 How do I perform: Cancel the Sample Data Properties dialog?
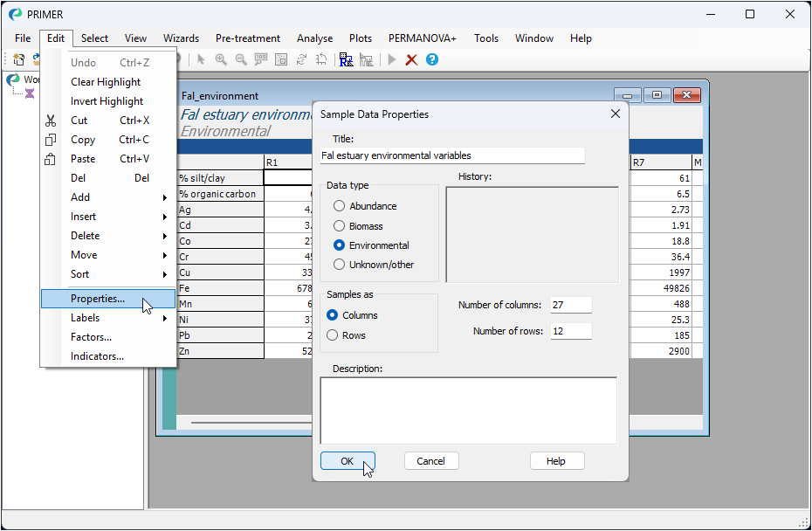[430, 461]
